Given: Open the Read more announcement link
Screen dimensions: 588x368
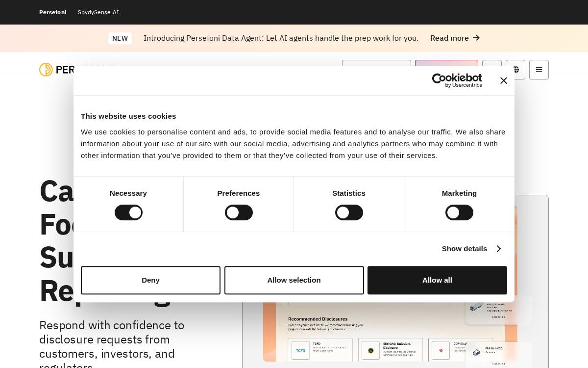Looking at the screenshot, I should (455, 38).
